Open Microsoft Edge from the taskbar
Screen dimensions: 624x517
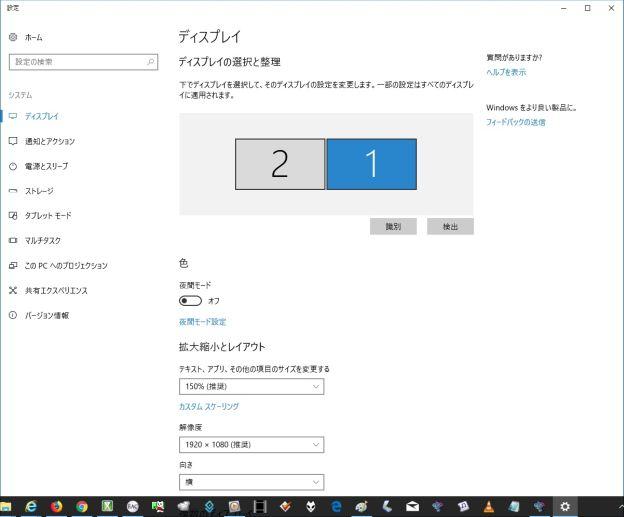coord(336,506)
